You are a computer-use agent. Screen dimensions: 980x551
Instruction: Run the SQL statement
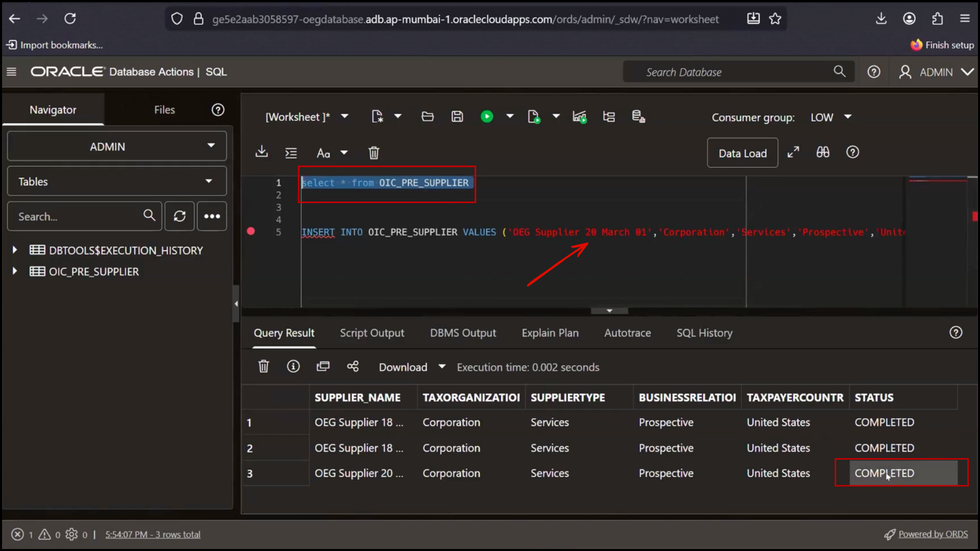487,116
